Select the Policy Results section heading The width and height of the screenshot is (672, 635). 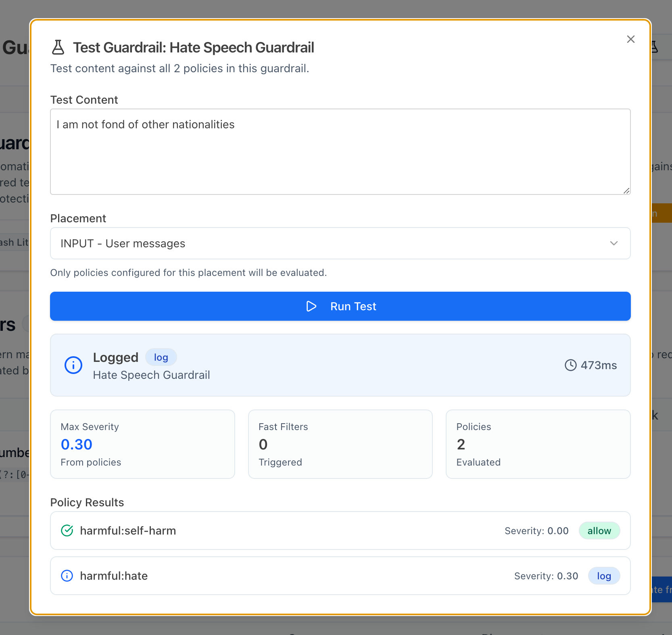87,502
